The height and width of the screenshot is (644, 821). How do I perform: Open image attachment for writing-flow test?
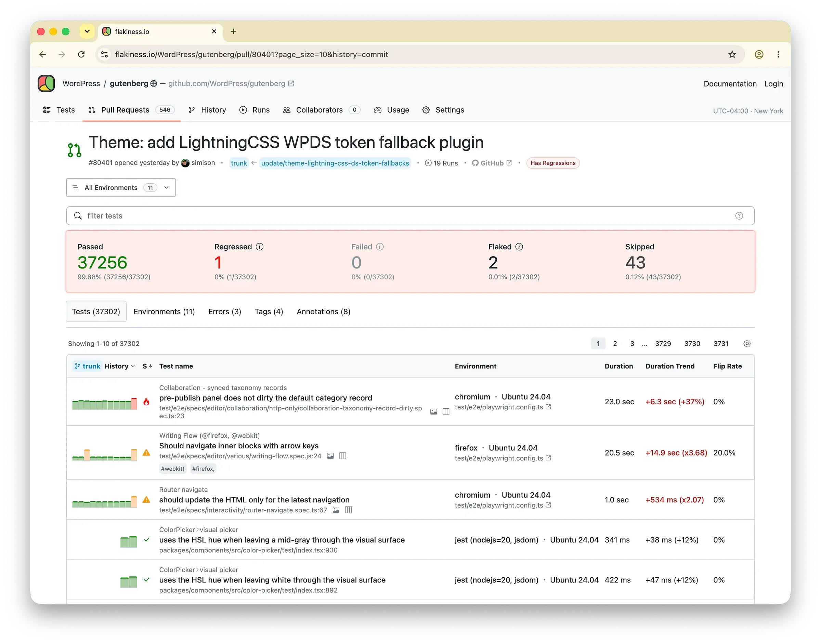coord(330,456)
